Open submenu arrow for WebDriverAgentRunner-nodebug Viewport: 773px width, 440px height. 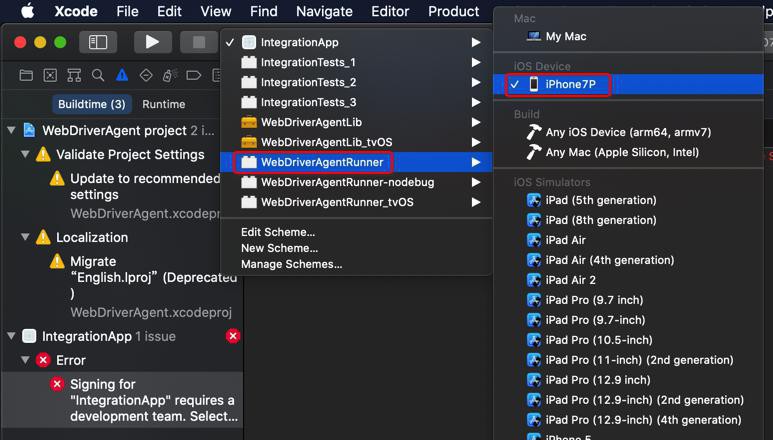[x=476, y=182]
